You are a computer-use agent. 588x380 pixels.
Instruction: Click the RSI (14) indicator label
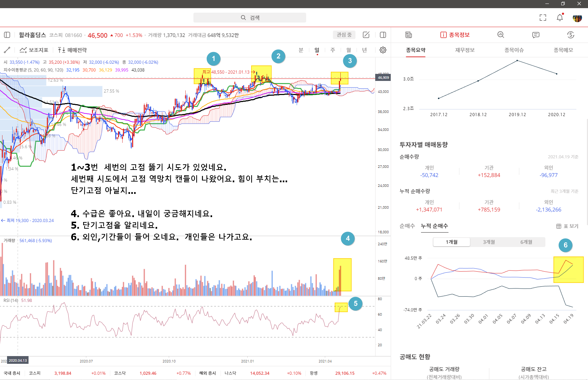(x=11, y=300)
